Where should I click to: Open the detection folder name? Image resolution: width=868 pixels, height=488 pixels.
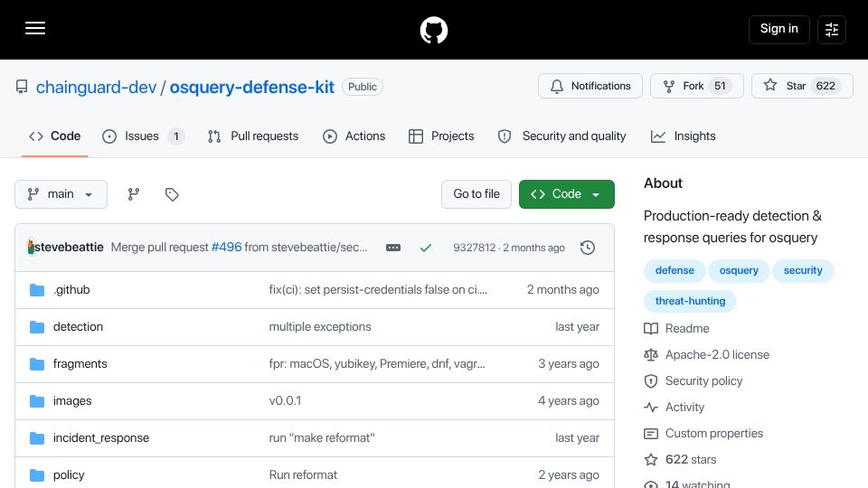tap(78, 327)
